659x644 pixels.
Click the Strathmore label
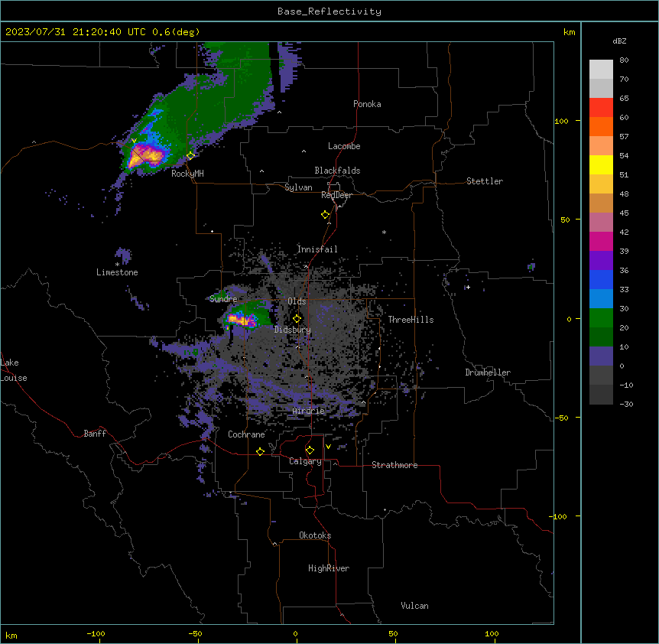tap(394, 465)
